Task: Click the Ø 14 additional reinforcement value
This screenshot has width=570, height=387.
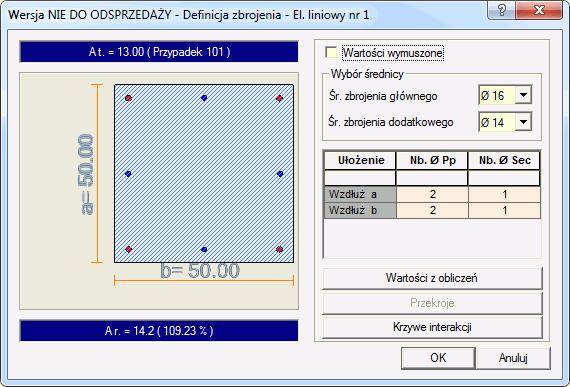Action: point(497,122)
